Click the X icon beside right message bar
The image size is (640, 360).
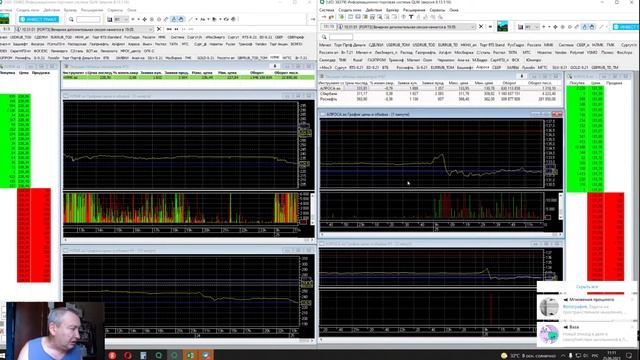click(481, 27)
